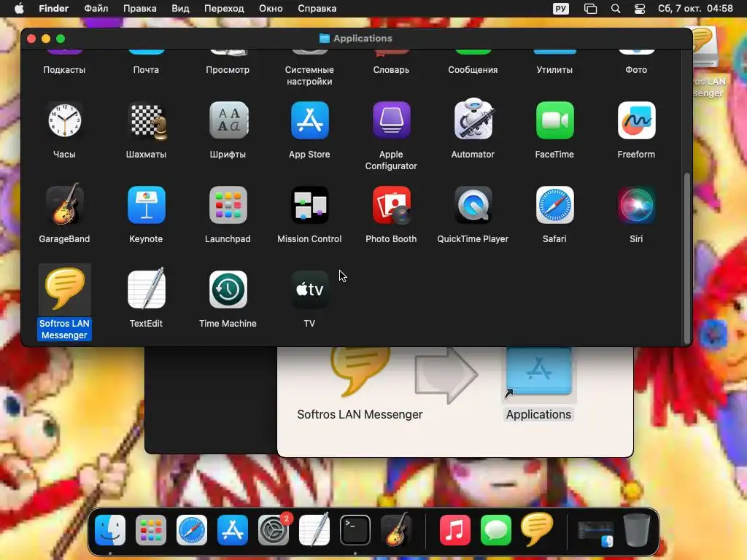747x560 pixels.
Task: Select the FaceTime icon
Action: pos(554,120)
